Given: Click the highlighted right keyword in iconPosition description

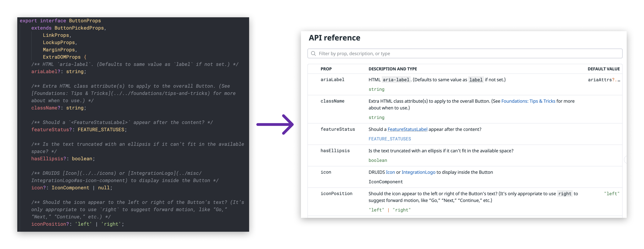Looking at the screenshot, I should (565, 193).
